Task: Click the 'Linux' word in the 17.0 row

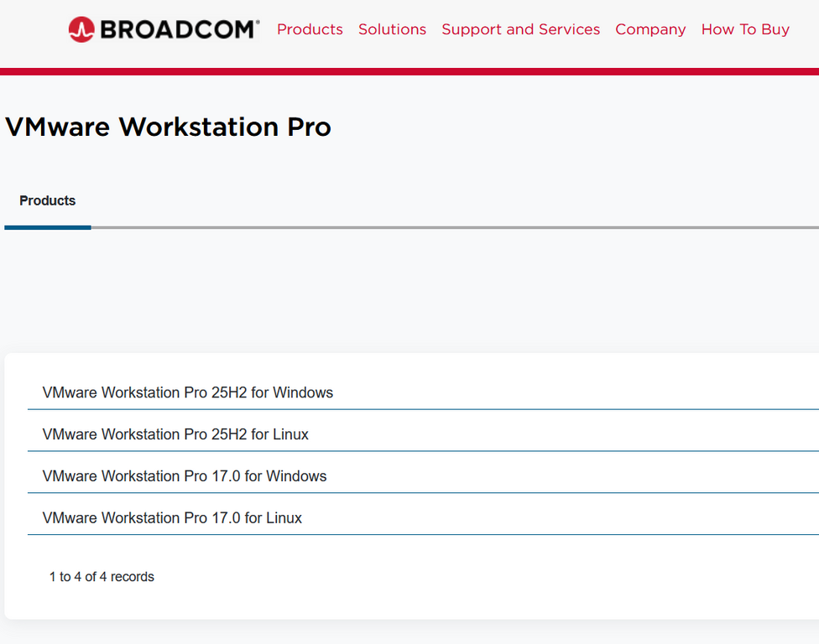Action: tap(284, 518)
